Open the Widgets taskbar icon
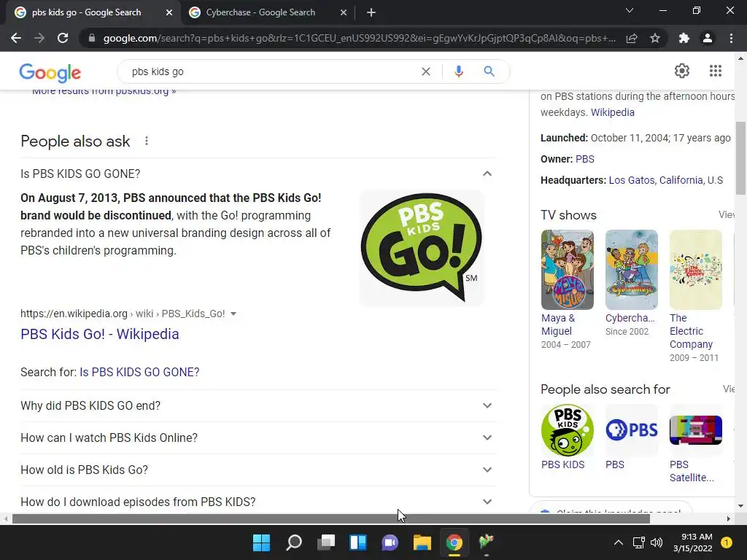 click(357, 542)
